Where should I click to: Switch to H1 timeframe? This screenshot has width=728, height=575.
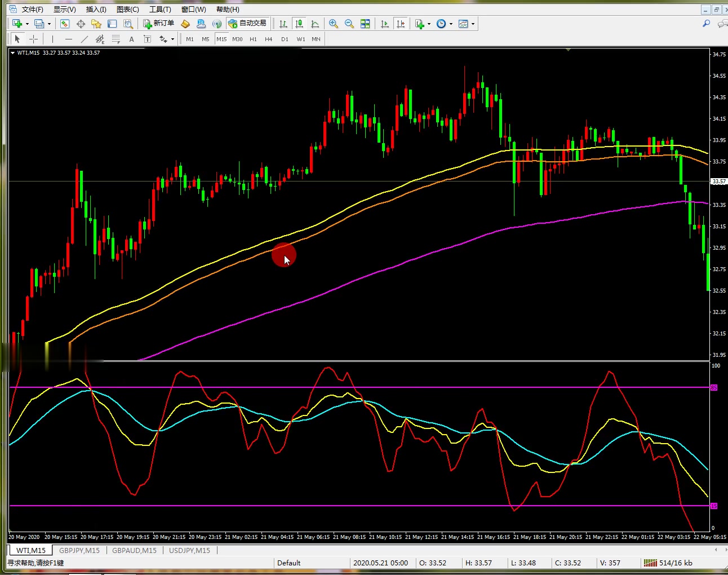coord(253,39)
